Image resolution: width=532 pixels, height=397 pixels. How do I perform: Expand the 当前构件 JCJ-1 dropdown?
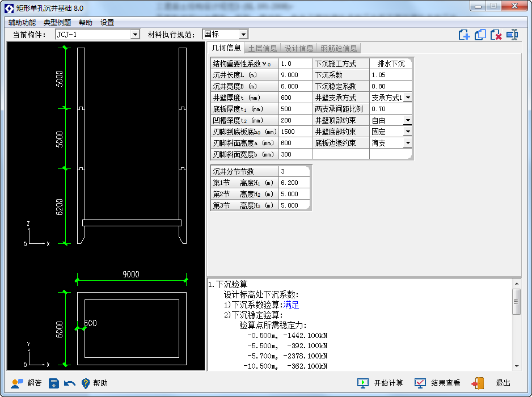(135, 35)
